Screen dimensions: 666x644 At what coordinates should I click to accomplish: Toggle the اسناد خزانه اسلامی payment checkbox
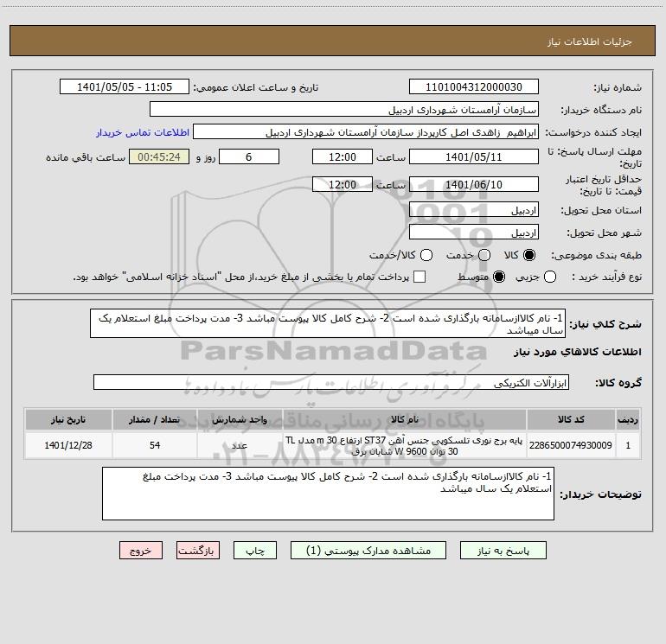tap(419, 277)
